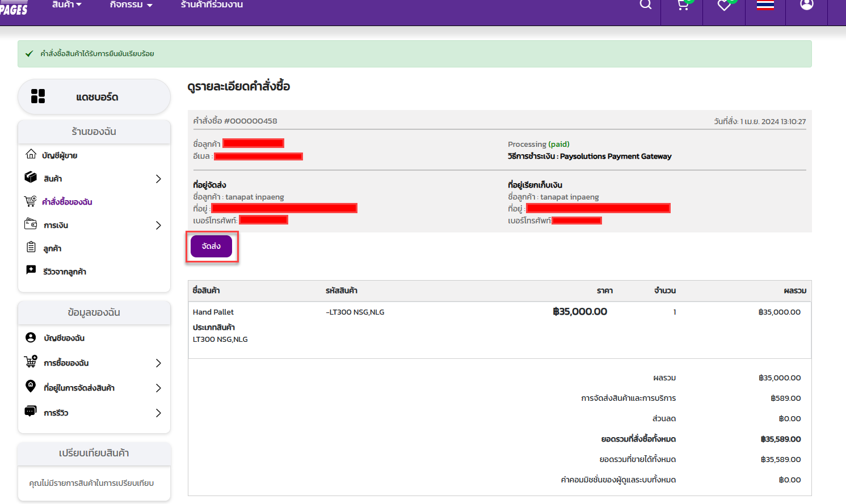Open the shopping cart icon
846x504 pixels.
[683, 6]
